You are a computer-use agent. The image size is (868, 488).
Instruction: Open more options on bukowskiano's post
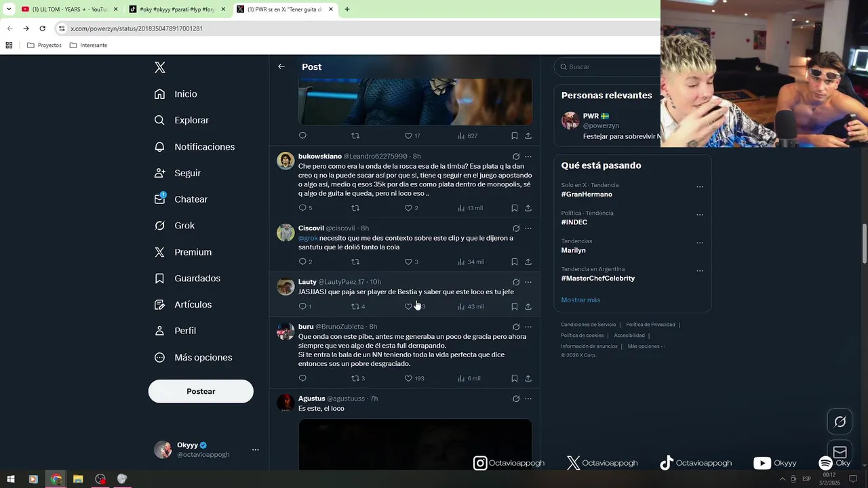pyautogui.click(x=528, y=157)
